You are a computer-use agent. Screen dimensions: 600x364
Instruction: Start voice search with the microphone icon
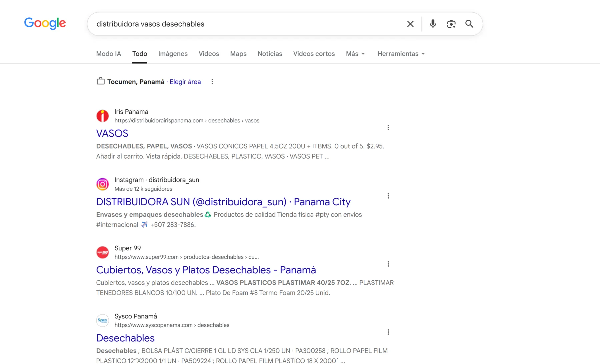433,24
